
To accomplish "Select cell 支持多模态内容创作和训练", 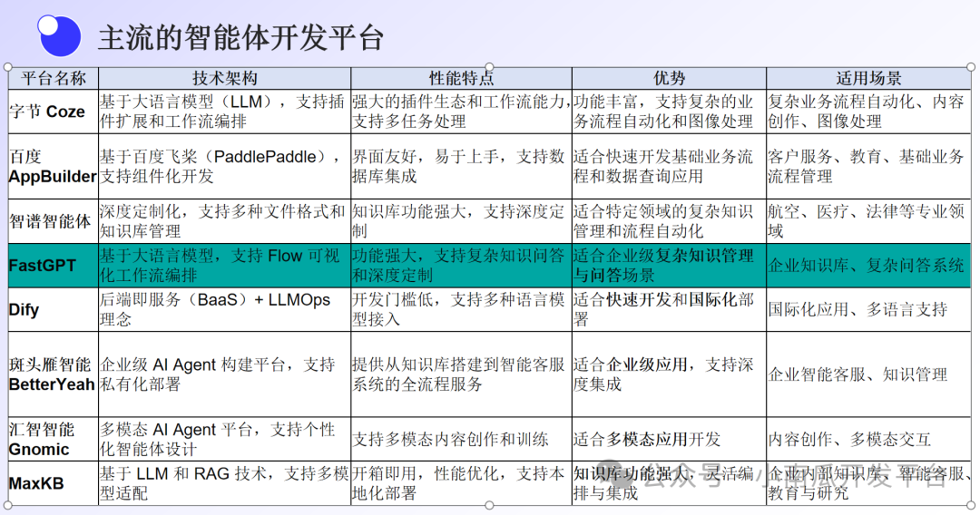I will 461,440.
